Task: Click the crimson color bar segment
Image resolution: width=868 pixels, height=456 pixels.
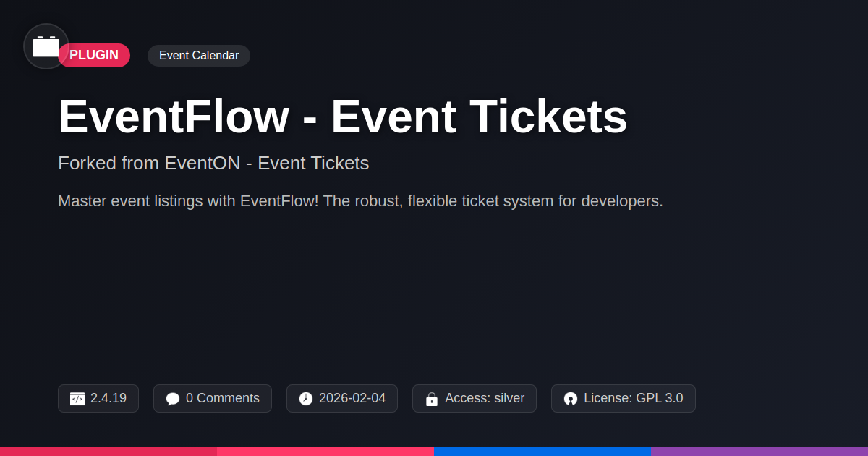Action: (109, 451)
